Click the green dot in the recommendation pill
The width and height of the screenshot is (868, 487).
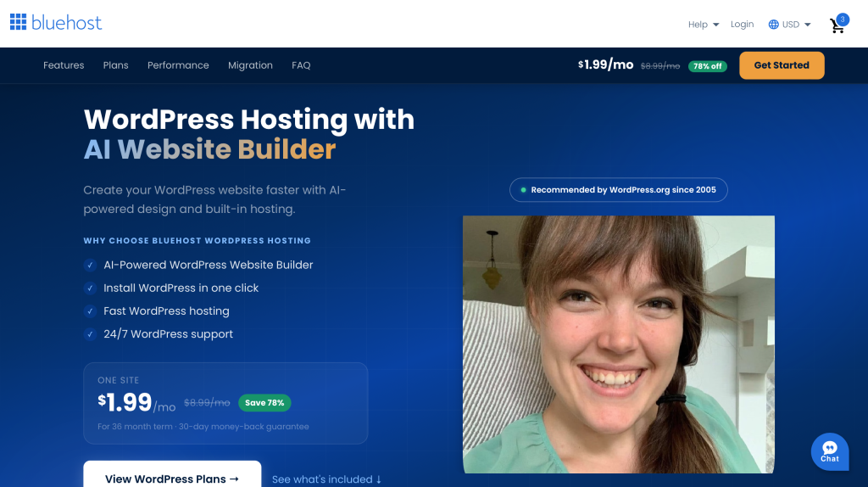(523, 190)
